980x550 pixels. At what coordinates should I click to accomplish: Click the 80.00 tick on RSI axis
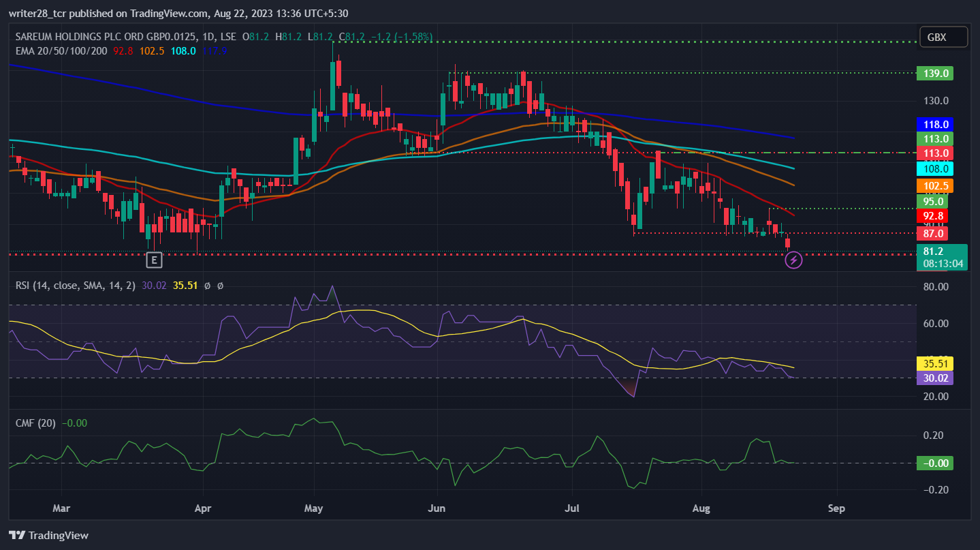pos(937,286)
